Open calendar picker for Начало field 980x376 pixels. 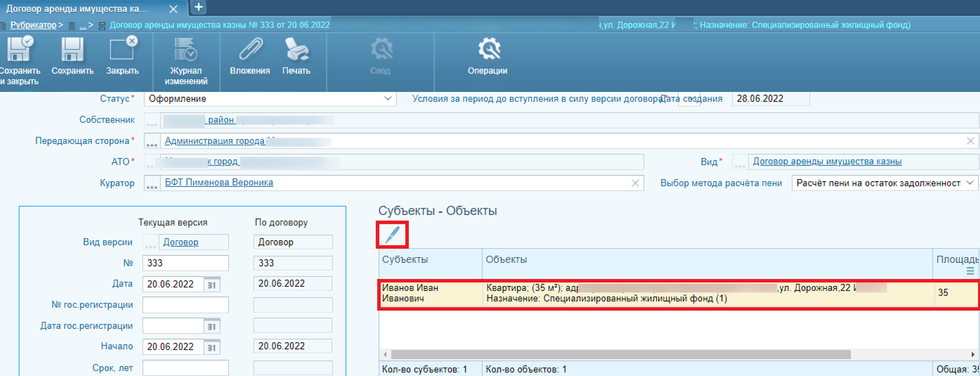212,347
